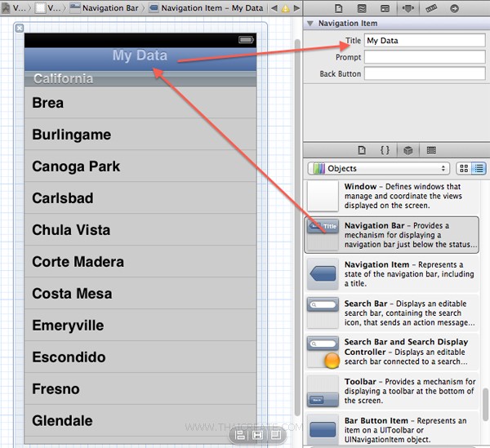
Task: Select Navigation Bar in the jump bar
Action: click(x=105, y=8)
